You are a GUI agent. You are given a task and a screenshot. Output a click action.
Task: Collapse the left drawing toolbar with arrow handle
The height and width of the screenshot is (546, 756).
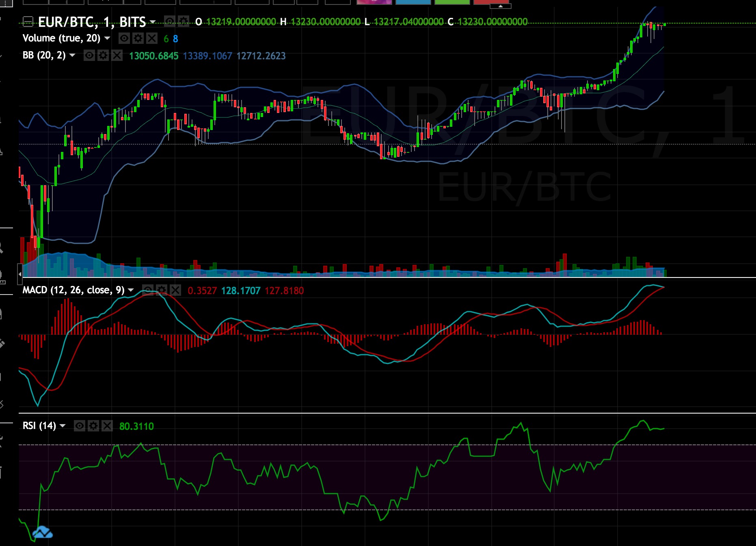[20, 274]
